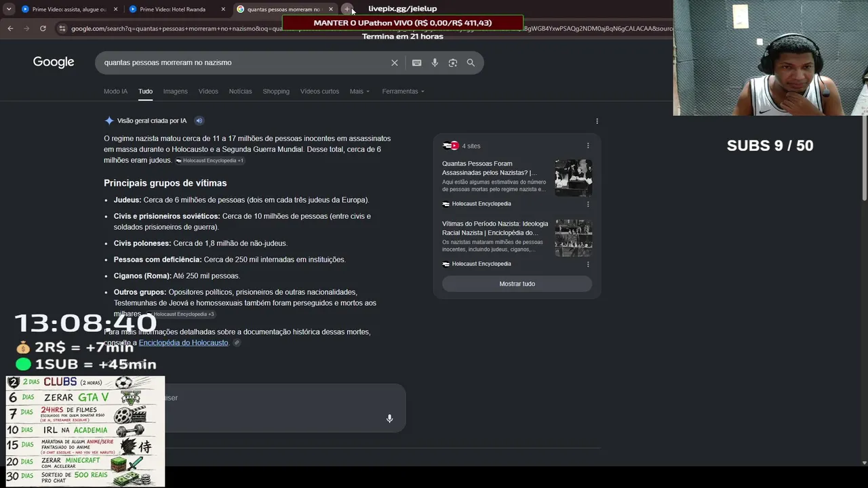The width and height of the screenshot is (868, 488).
Task: Select the 'quantas pessoas morreram' browser tab
Action: pos(285,9)
